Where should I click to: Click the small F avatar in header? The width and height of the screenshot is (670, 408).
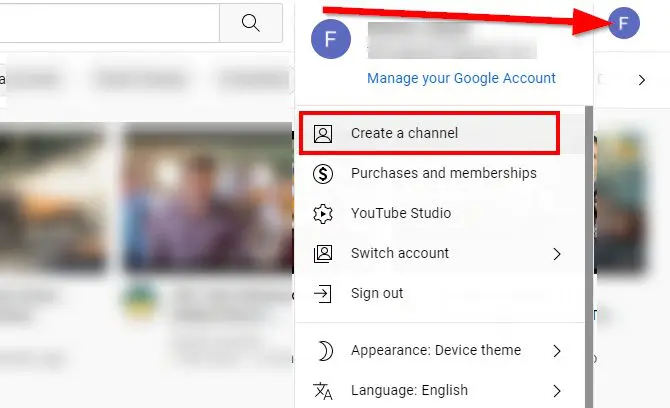623,23
